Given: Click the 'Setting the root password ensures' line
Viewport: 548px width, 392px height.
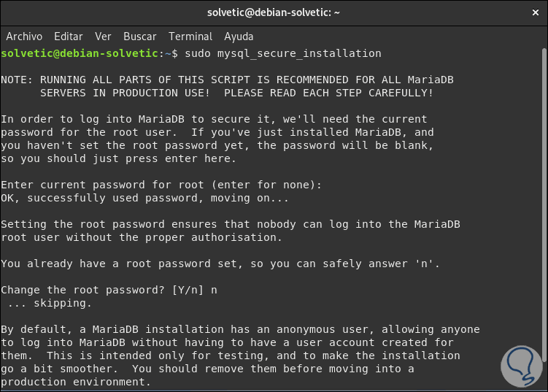Looking at the screenshot, I should tap(230, 224).
